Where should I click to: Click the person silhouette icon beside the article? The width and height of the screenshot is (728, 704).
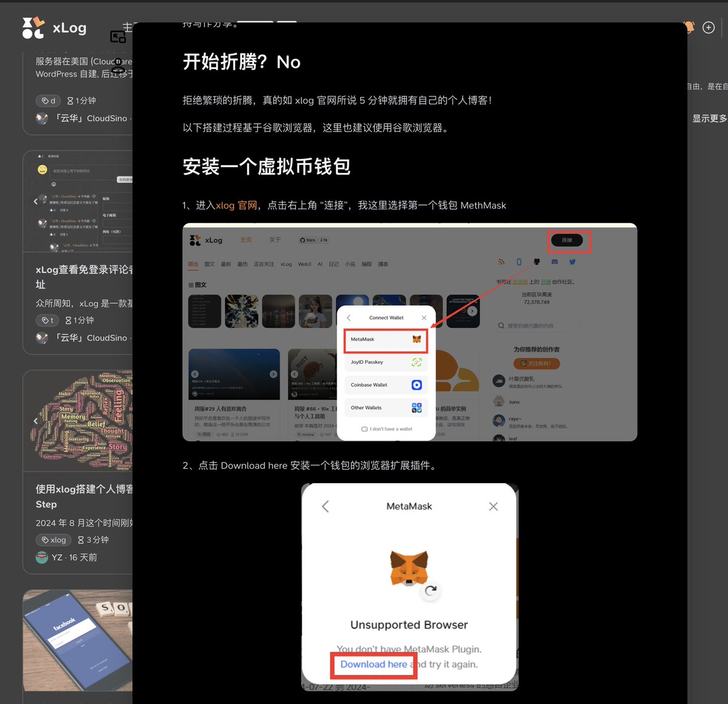(x=118, y=65)
